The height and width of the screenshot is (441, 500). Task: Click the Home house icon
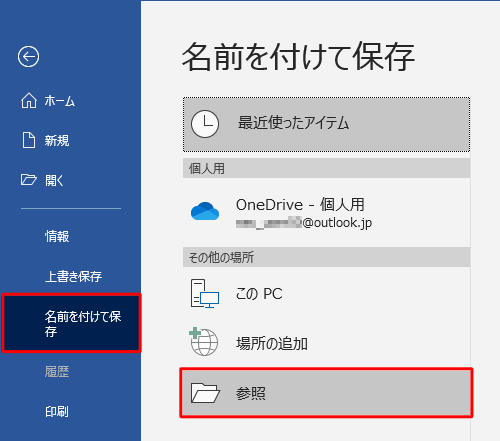click(29, 100)
